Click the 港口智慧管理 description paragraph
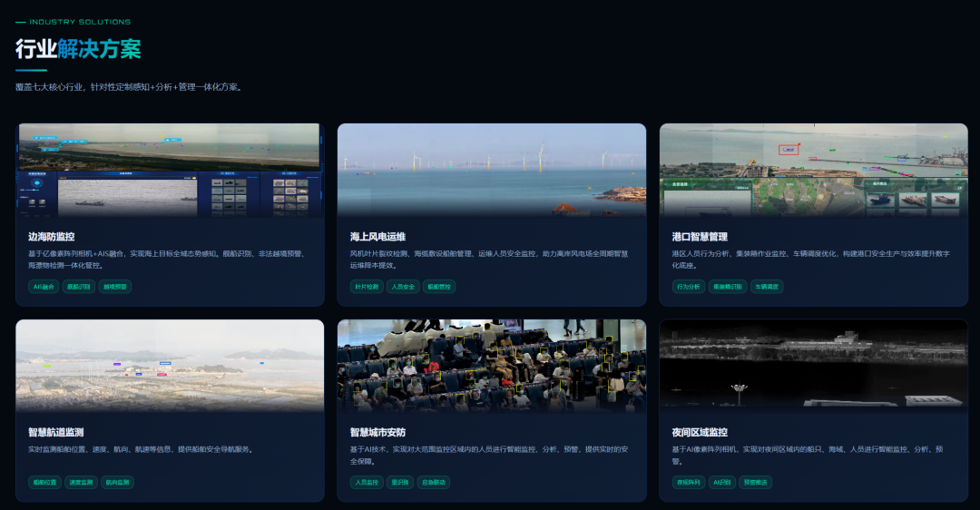 [x=810, y=260]
